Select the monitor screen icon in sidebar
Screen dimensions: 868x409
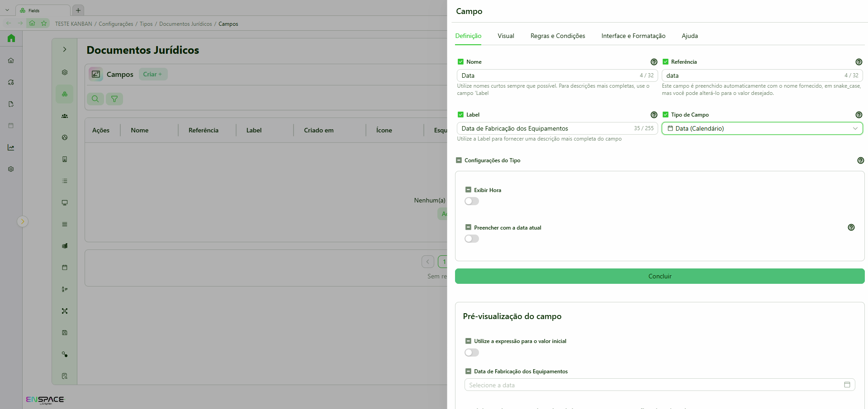click(x=65, y=202)
